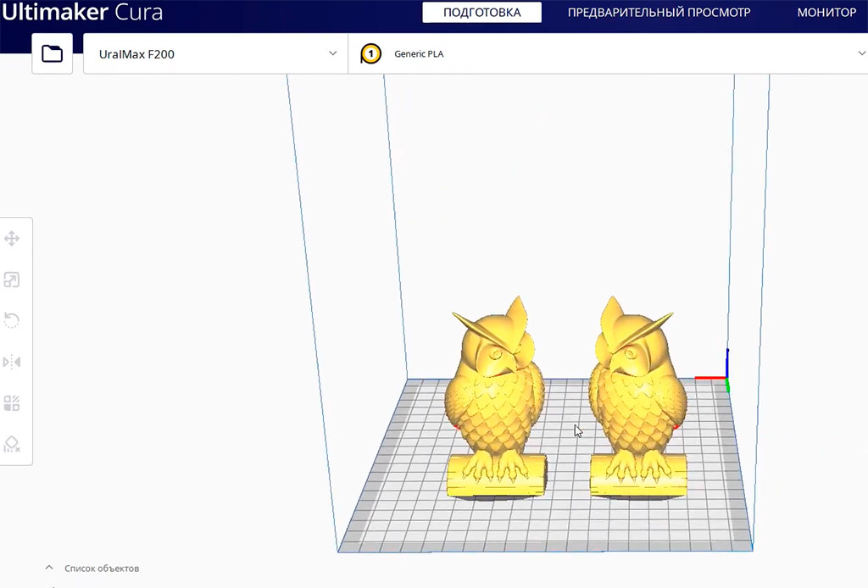868x588 pixels.
Task: Activate the support blocker tool
Action: point(12,443)
